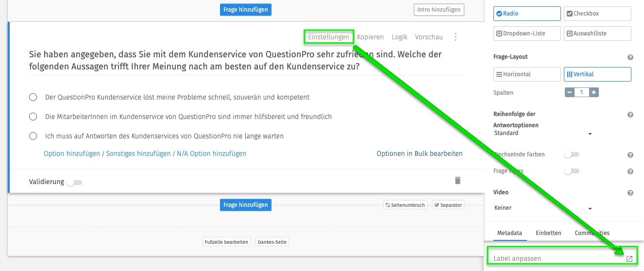Image resolution: width=644 pixels, height=271 pixels.
Task: Switch to the Einbetten tab
Action: [548, 233]
